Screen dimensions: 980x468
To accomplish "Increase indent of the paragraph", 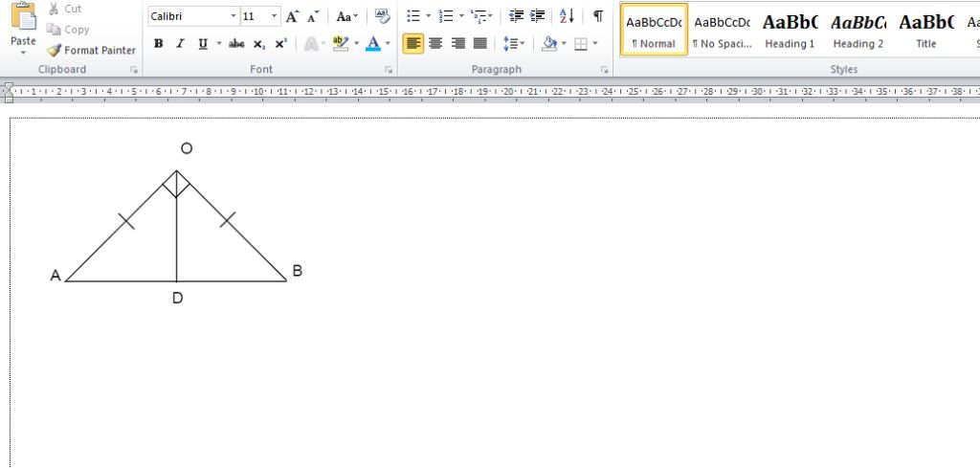I will pos(538,16).
